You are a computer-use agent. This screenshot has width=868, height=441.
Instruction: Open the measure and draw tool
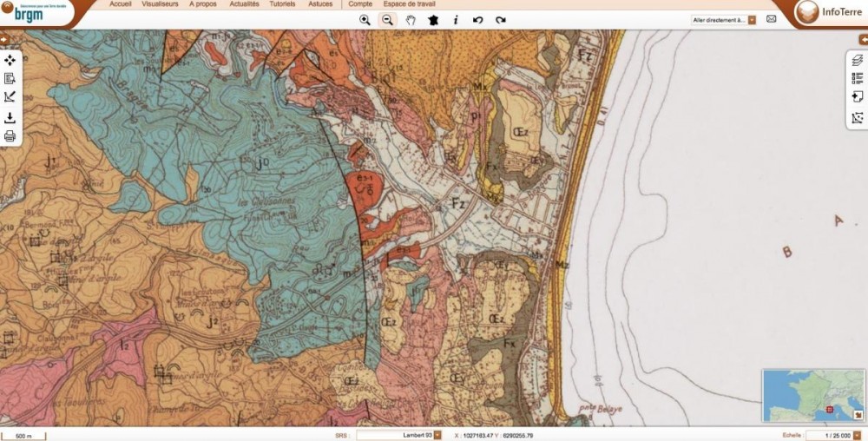tap(10, 97)
